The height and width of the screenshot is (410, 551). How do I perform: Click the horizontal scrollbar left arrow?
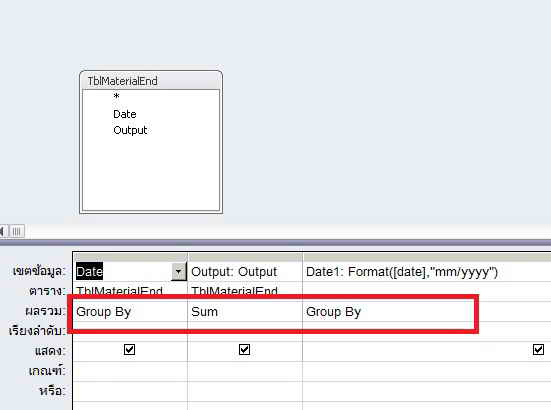click(x=2, y=231)
